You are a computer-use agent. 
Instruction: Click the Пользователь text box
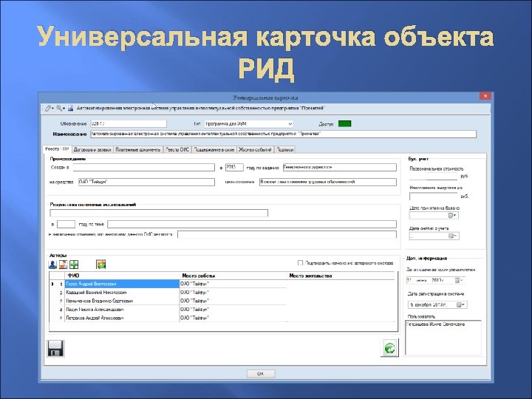(x=443, y=338)
